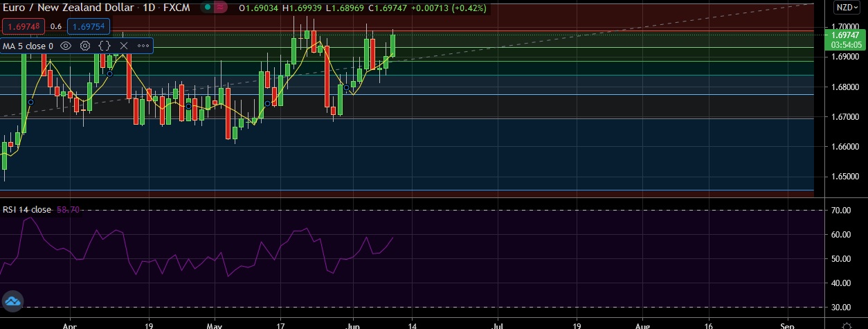Click the 1.66000 price axis label
The width and height of the screenshot is (868, 329).
point(844,147)
